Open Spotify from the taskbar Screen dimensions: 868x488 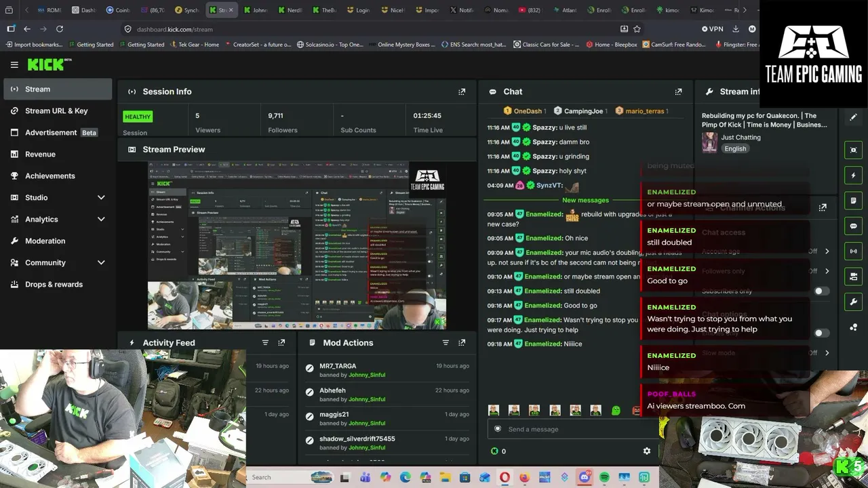coord(604,478)
